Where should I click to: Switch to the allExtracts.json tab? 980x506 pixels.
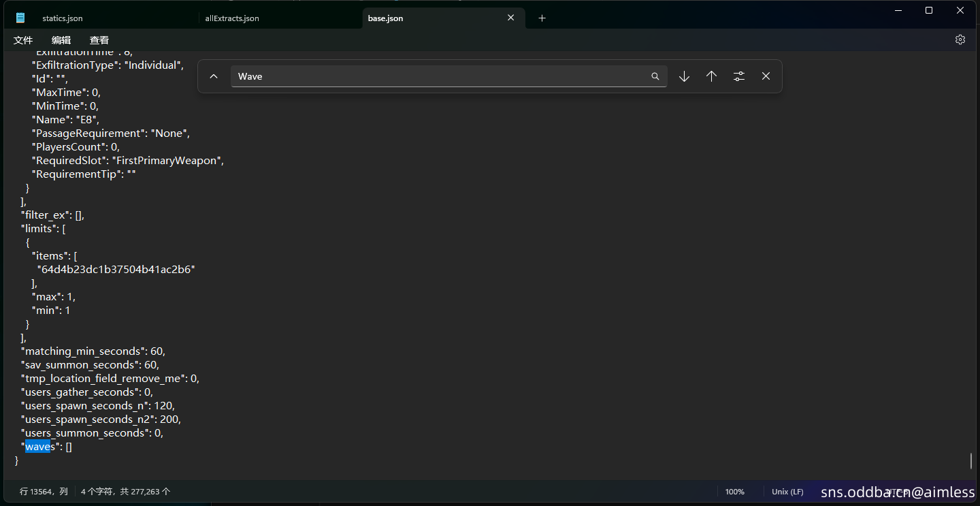(x=232, y=18)
